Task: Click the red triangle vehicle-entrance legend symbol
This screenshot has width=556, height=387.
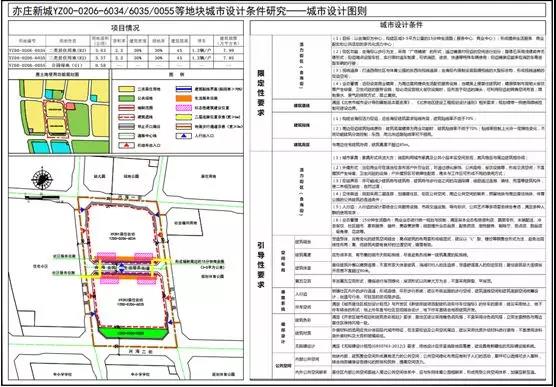Action: (127, 145)
